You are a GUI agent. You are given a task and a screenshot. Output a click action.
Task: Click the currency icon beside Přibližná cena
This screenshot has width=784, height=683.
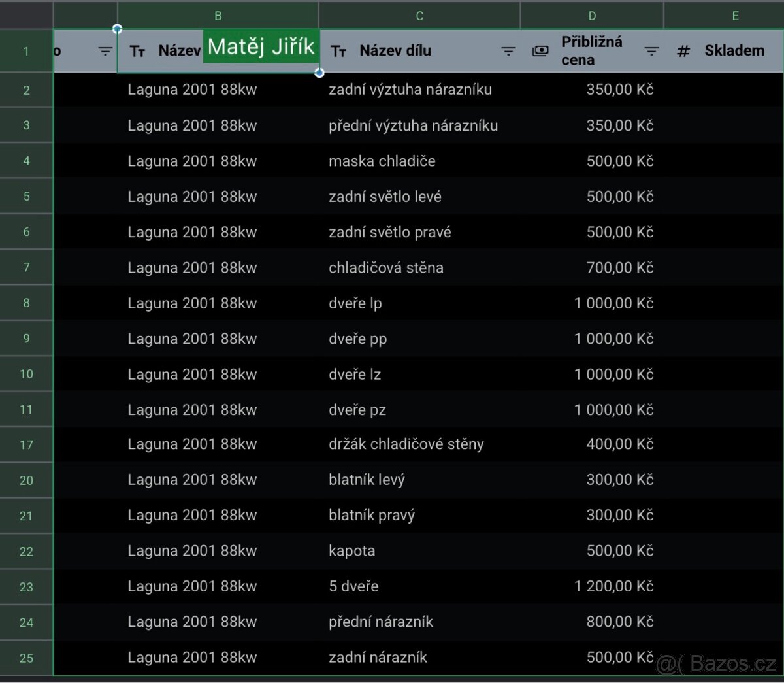click(540, 51)
